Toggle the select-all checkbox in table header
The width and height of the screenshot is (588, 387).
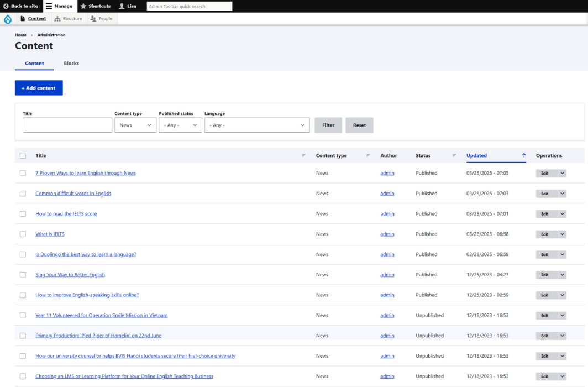tap(23, 155)
